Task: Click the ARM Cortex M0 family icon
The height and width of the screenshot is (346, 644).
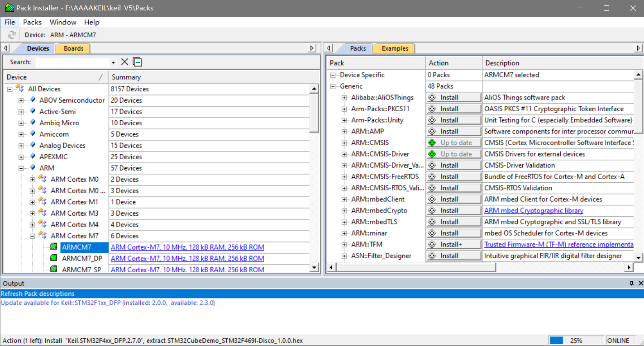Action: [43, 179]
